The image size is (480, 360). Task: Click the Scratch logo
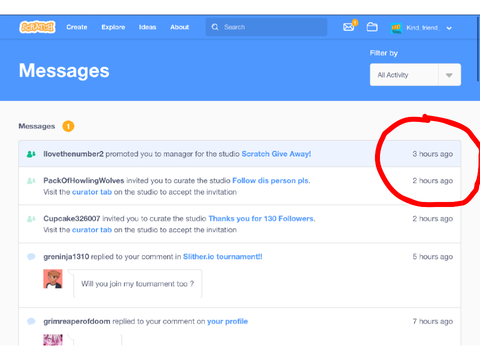click(x=37, y=27)
